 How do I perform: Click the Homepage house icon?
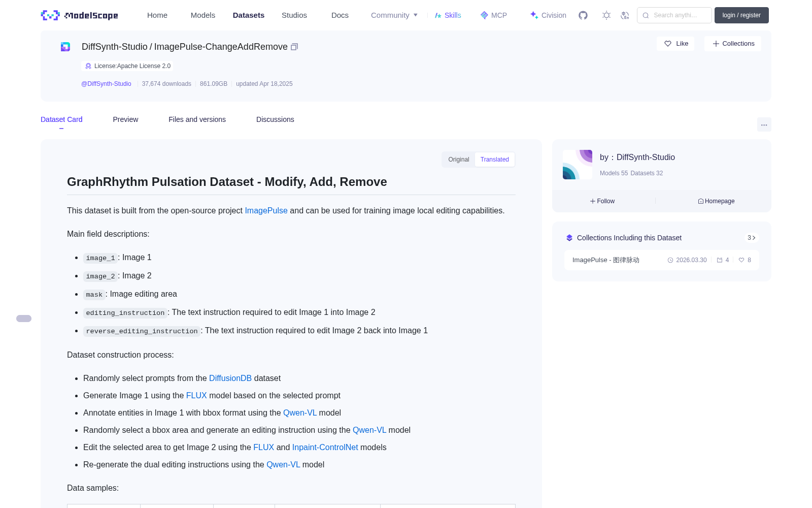(x=701, y=201)
